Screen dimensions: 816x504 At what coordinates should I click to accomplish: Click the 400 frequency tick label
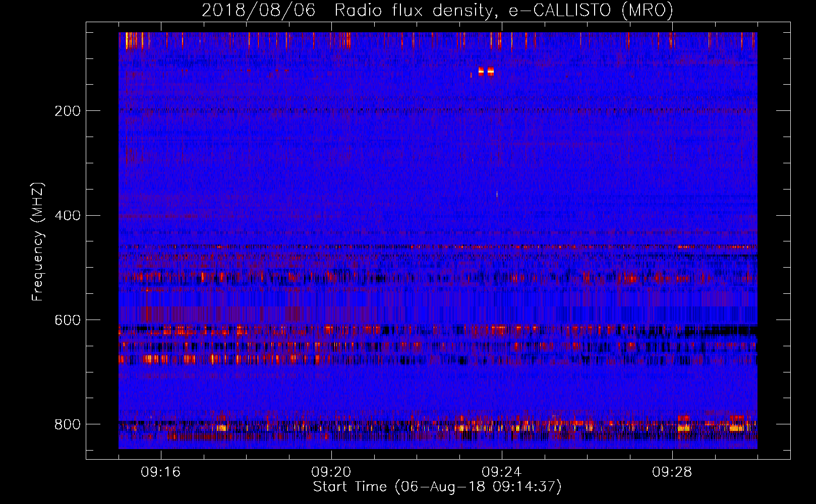[x=68, y=216]
